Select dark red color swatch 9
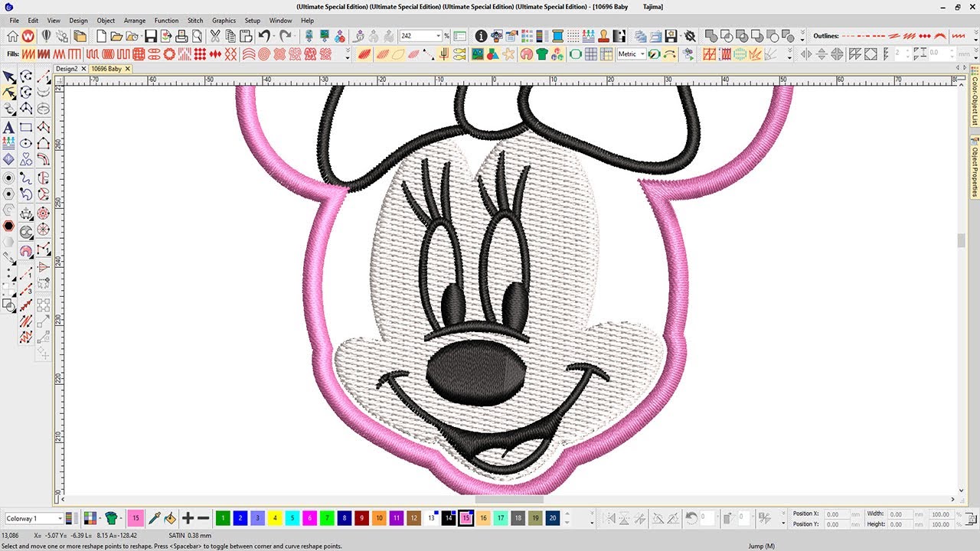The image size is (980, 551). click(361, 518)
